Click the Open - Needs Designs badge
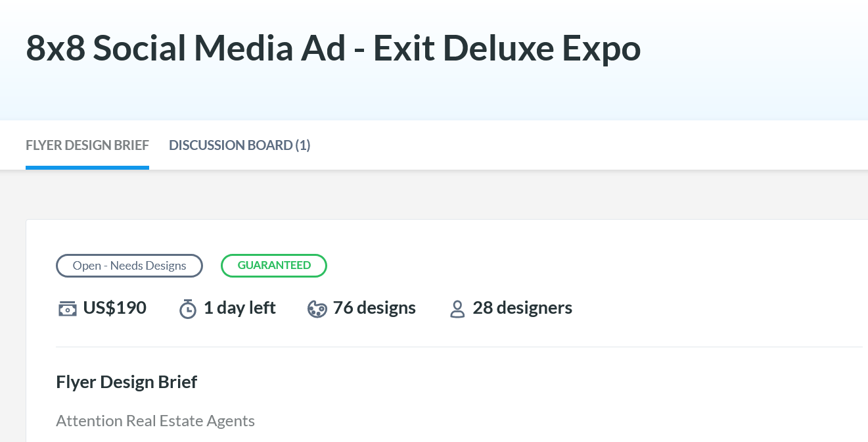 coord(129,266)
